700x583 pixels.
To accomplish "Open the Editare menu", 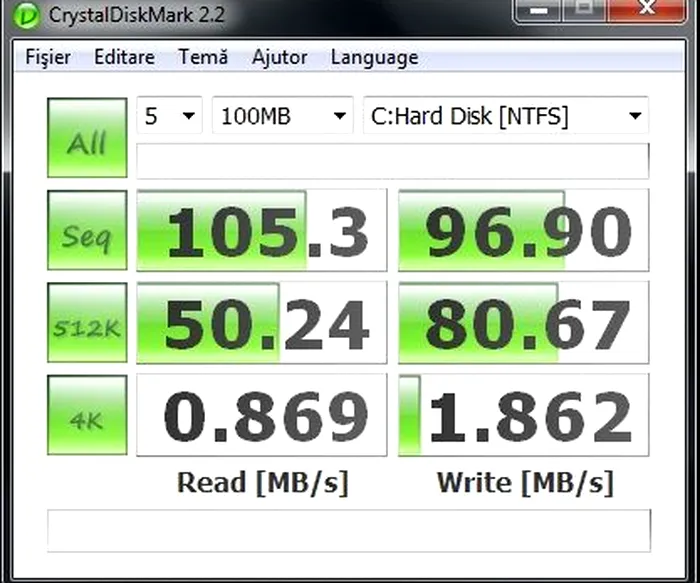I will coord(125,57).
